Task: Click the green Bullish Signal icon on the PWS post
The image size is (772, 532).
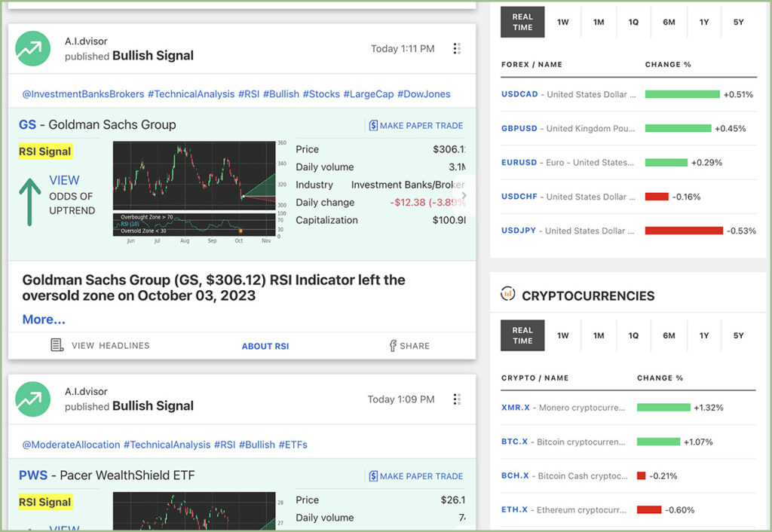Action: point(33,399)
